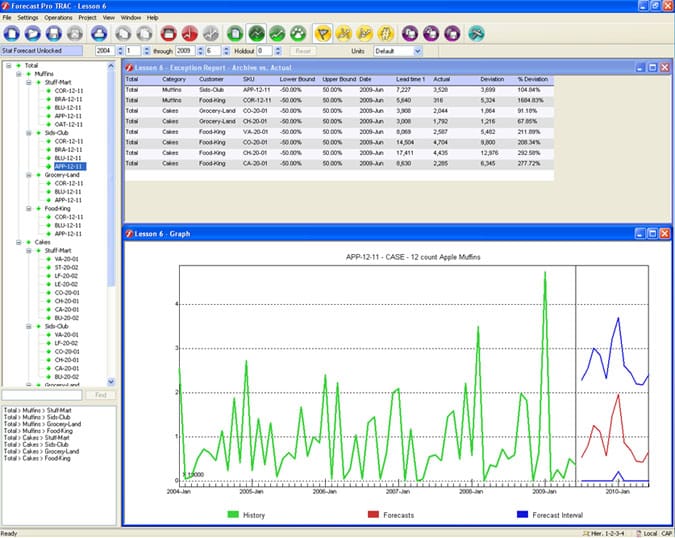675x538 pixels.
Task: Click the VA-20-01 SKU report cell
Action: pos(255,132)
